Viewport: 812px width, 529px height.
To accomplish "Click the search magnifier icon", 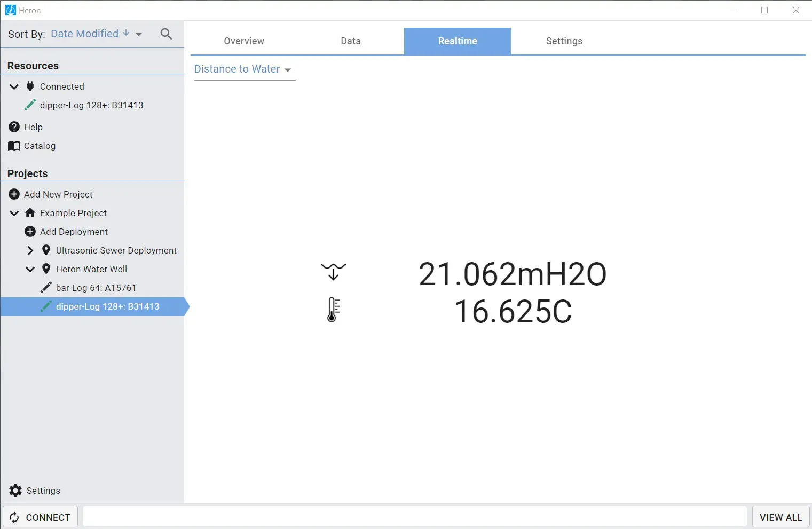I will coord(166,34).
